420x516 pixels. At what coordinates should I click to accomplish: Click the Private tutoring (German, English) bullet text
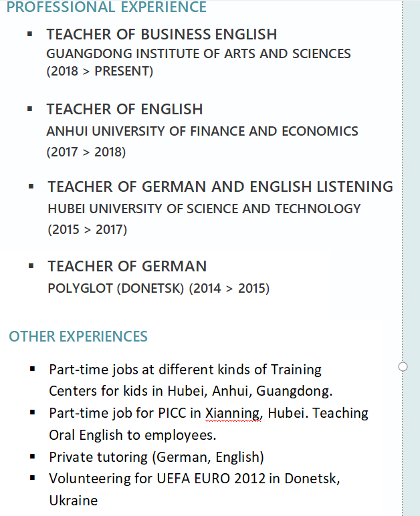(x=156, y=457)
